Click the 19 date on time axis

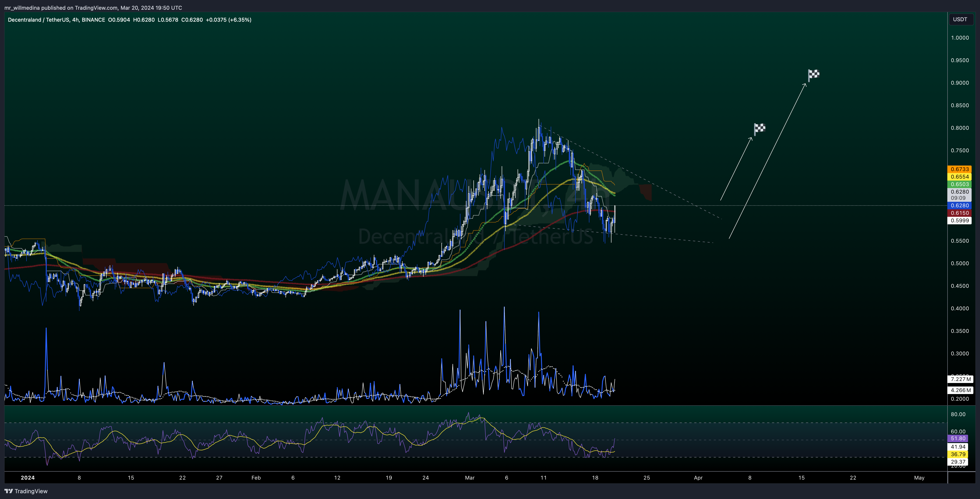coord(389,478)
